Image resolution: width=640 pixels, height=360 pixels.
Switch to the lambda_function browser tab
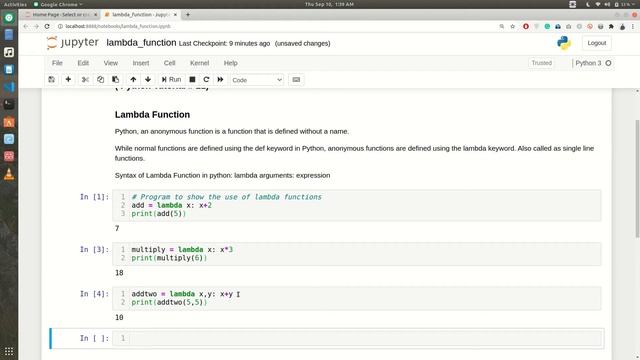(140, 15)
